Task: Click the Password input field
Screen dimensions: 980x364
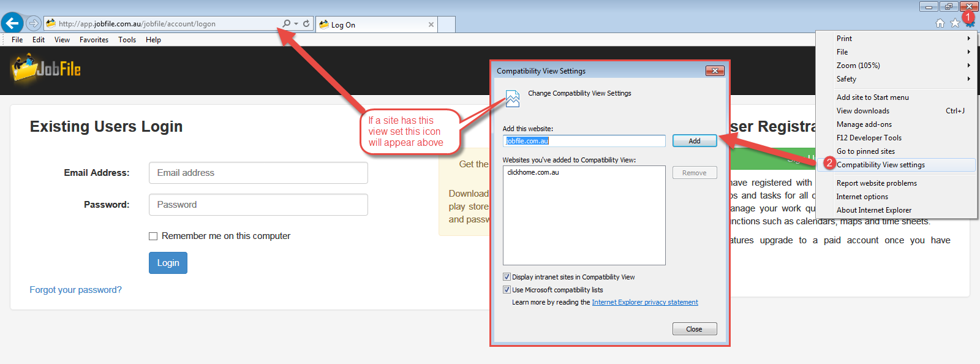Action: tap(258, 205)
